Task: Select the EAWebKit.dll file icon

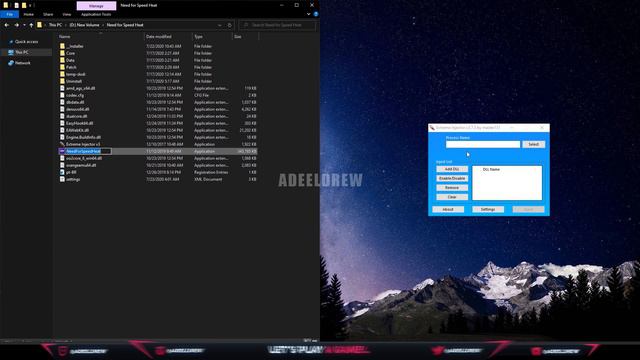Action: coord(62,130)
